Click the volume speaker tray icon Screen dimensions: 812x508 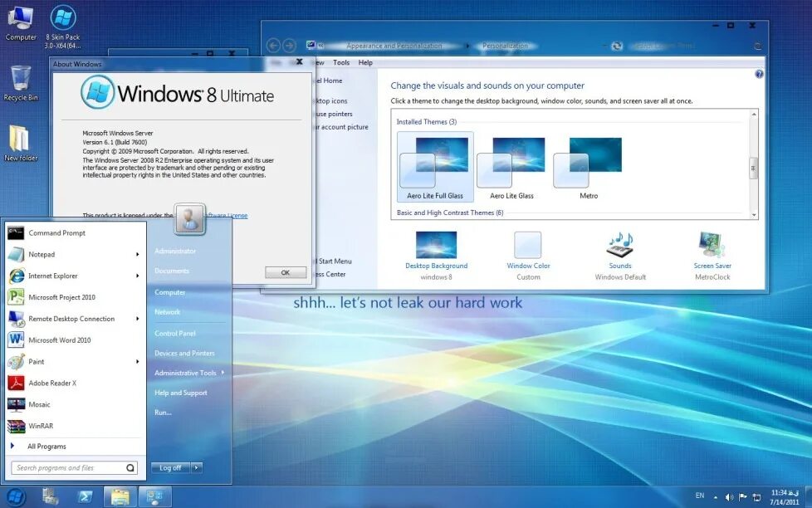(729, 497)
